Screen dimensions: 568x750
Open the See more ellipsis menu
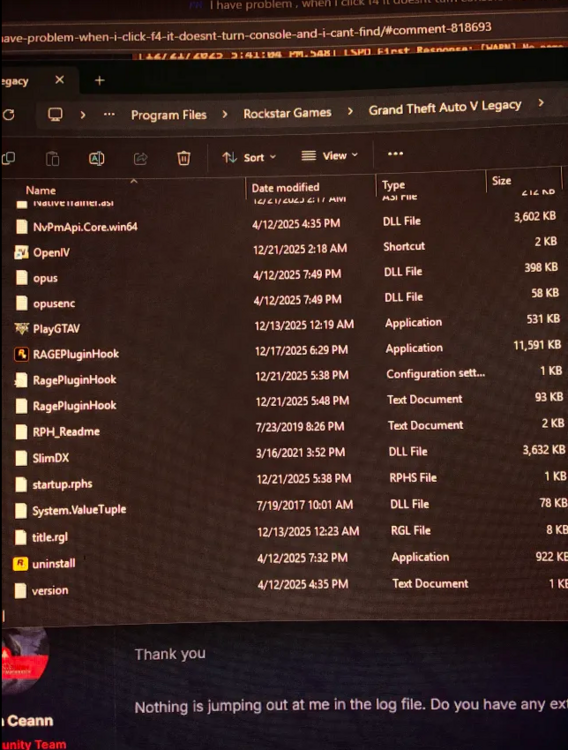click(395, 154)
